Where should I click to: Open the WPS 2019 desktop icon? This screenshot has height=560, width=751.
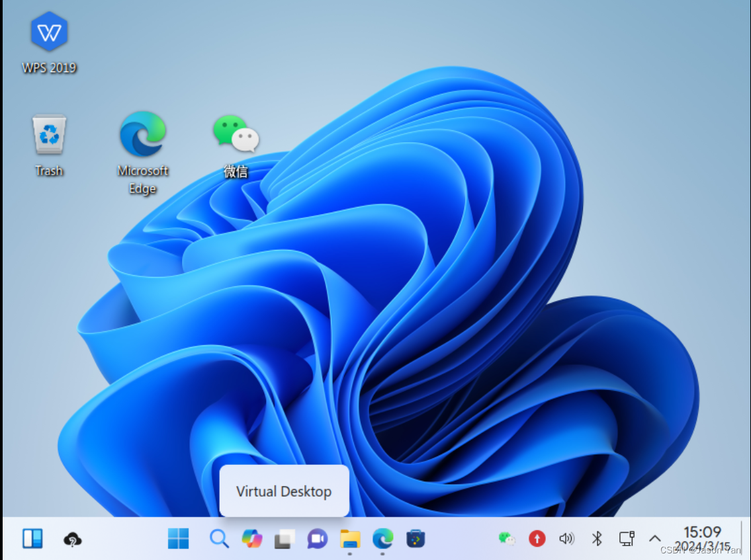(49, 42)
